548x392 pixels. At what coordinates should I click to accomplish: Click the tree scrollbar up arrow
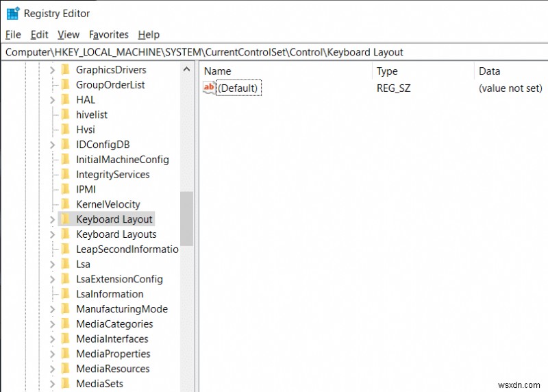point(186,69)
